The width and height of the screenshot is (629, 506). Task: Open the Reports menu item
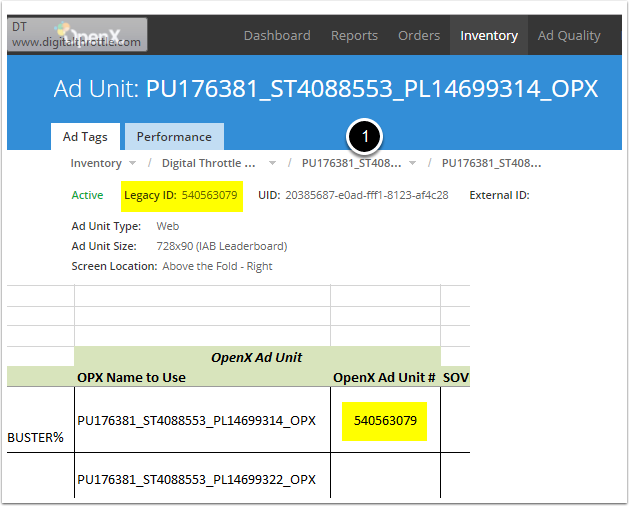[x=354, y=36]
